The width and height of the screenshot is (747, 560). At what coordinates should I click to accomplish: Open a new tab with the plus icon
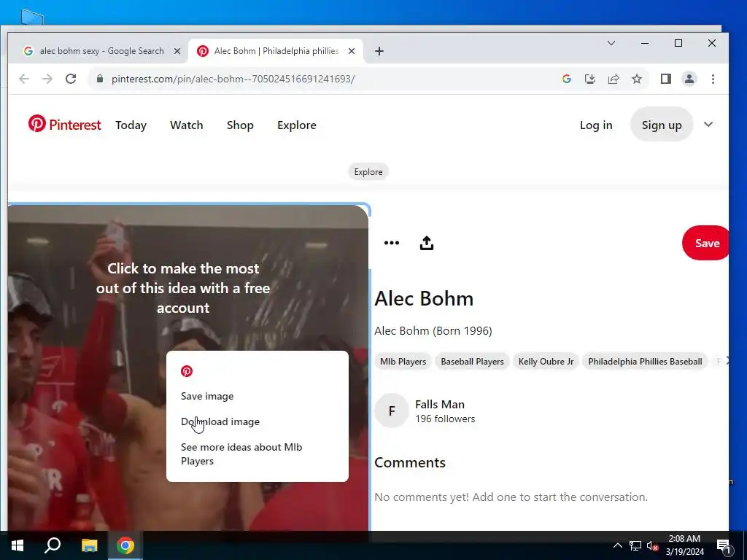tap(379, 51)
